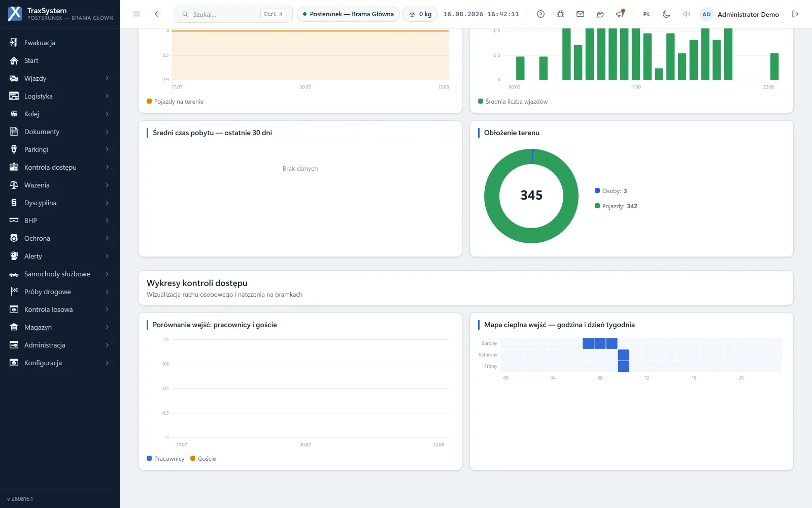Toggle the sidebar with the hamburger icon
This screenshot has height=508, width=812.
(137, 14)
